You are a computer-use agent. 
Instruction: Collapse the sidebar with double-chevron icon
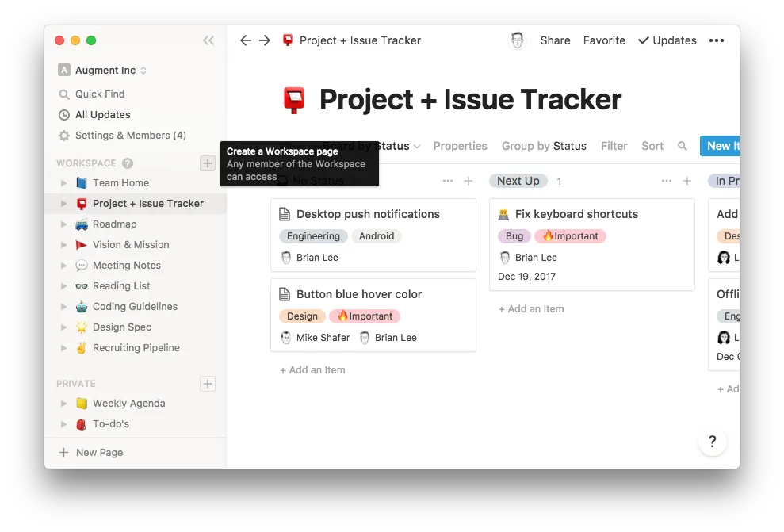tap(208, 40)
